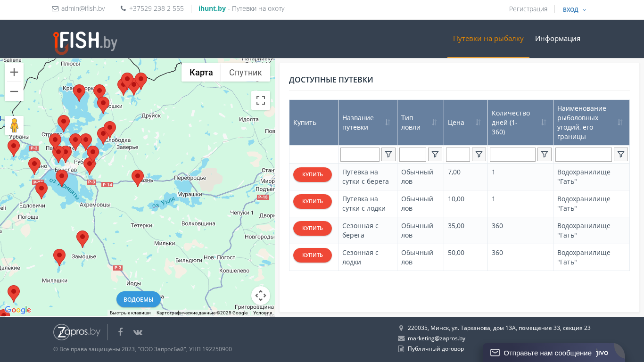Focus the Цена filter input
This screenshot has width=644, height=362.
[458, 154]
